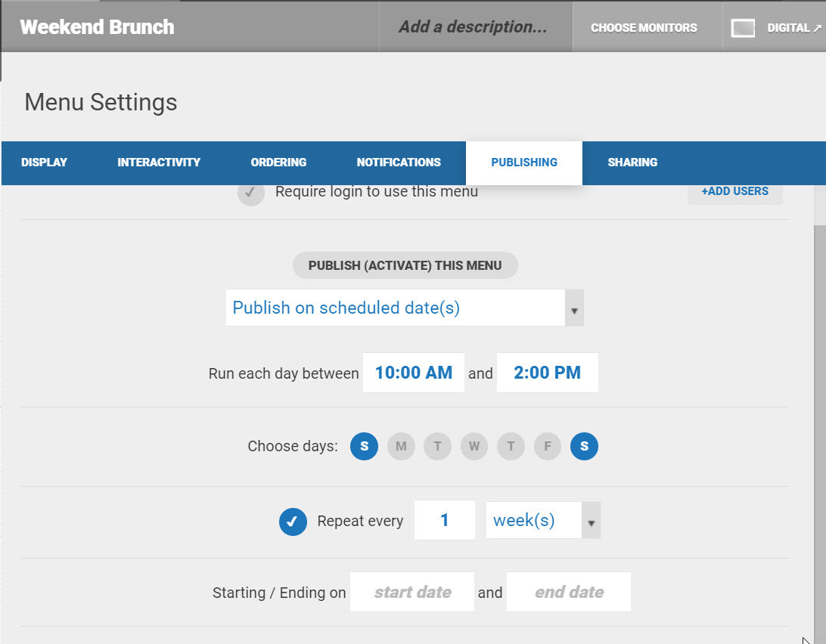Click the +ADD USERS button
The width and height of the screenshot is (826, 644).
[x=734, y=191]
